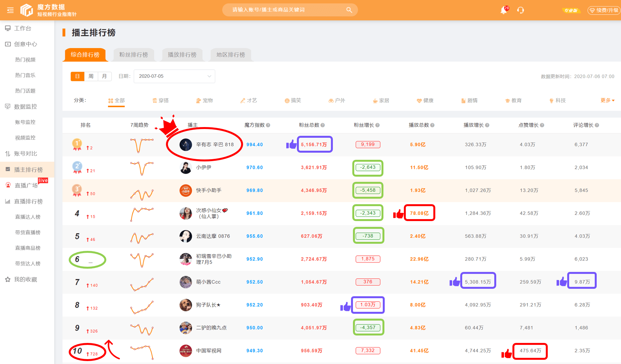Click the 评论增长 help icon

click(x=597, y=125)
